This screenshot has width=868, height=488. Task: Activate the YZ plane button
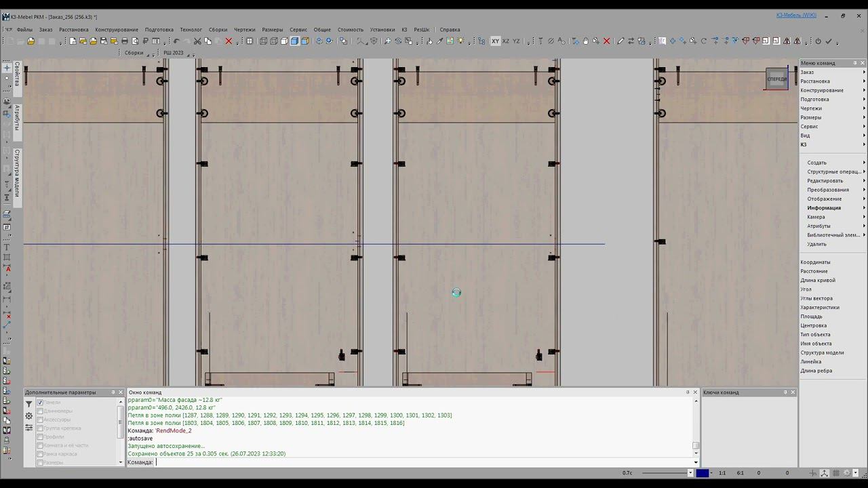[516, 41]
